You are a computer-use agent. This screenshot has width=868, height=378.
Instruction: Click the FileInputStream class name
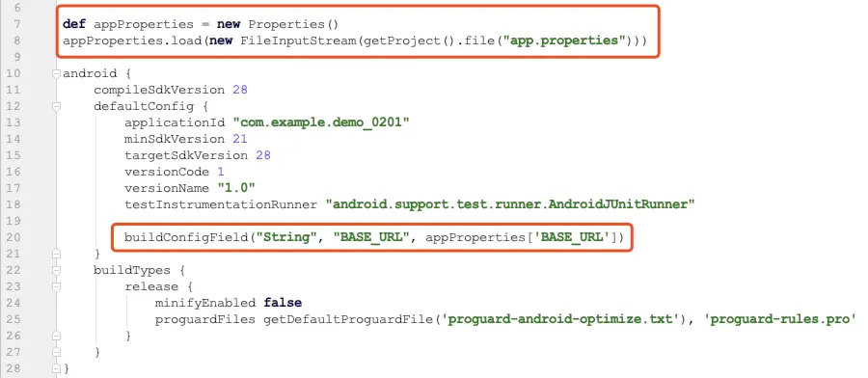[x=298, y=40]
